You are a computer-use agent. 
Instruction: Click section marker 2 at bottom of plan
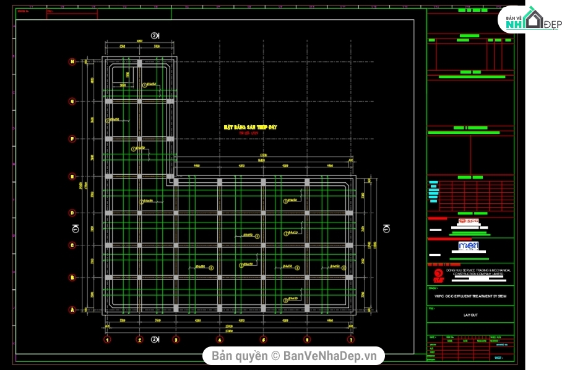point(155,340)
